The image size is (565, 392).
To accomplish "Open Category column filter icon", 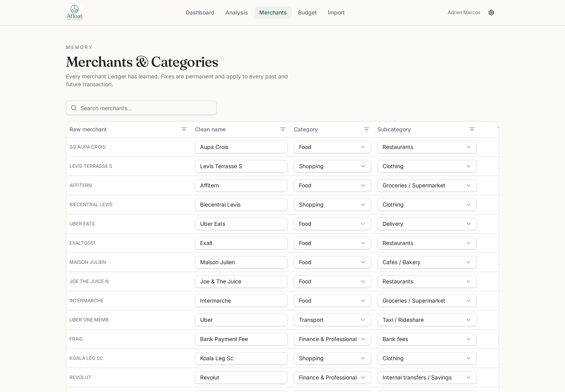I will (x=366, y=129).
